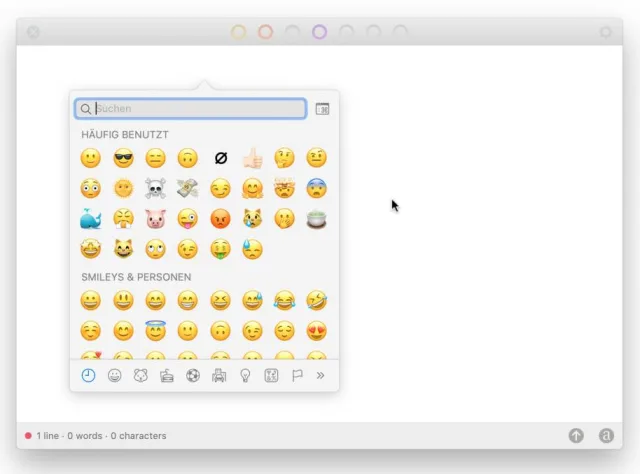Choose the star-struck face emoji
Image resolution: width=640 pixels, height=474 pixels.
click(x=91, y=249)
